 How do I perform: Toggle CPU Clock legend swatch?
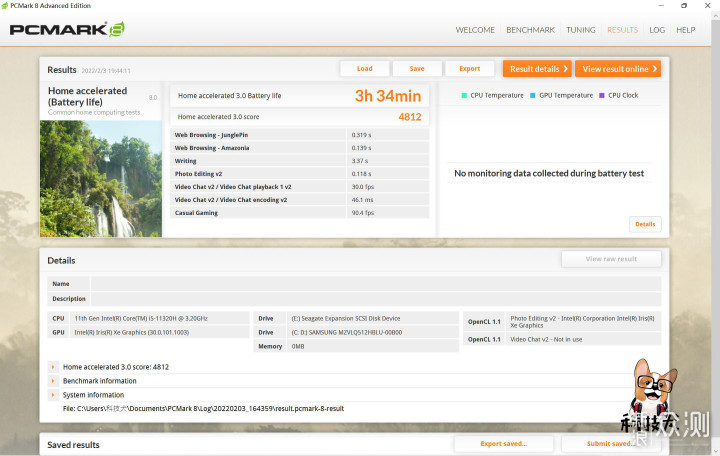point(602,96)
